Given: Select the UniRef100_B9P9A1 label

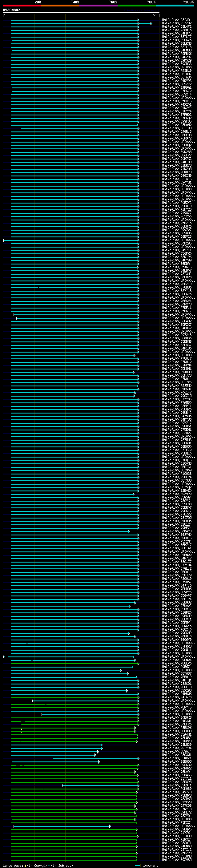Looking at the screenshot, I should (177, 88).
